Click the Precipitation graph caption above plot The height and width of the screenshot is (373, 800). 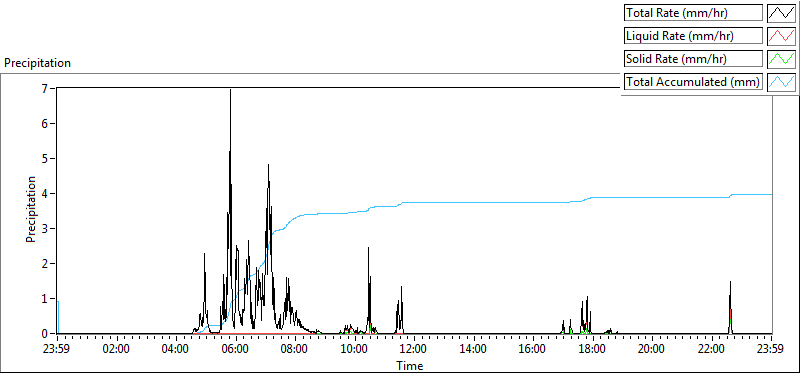pyautogui.click(x=37, y=63)
